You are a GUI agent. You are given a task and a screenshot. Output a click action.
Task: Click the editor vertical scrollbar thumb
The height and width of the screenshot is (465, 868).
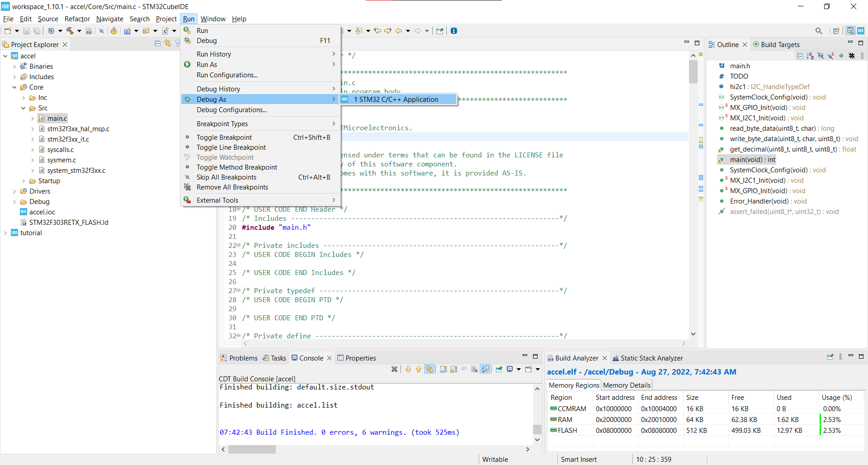[x=693, y=71]
